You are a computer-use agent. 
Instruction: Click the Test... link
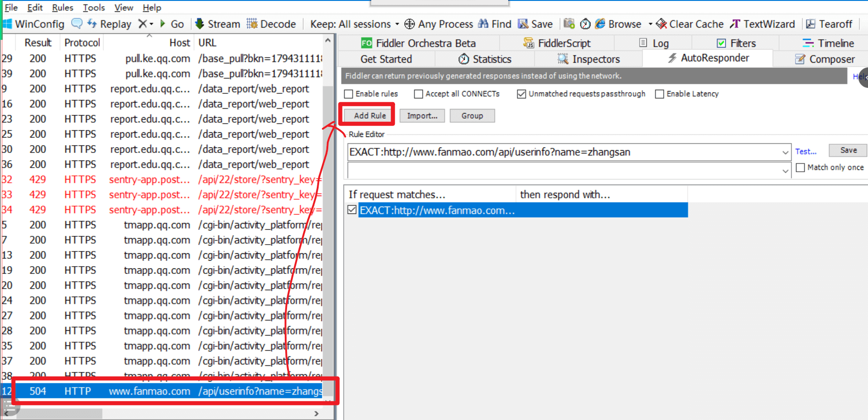tap(806, 152)
